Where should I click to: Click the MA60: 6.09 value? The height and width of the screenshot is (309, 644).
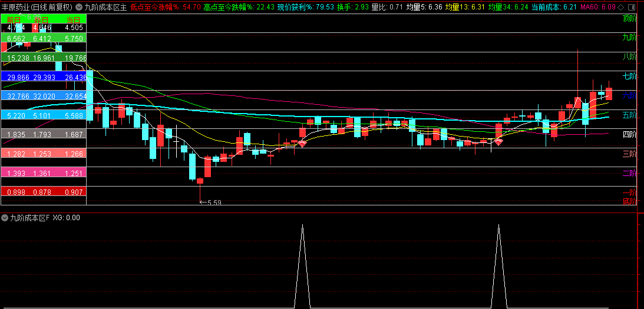pyautogui.click(x=597, y=7)
